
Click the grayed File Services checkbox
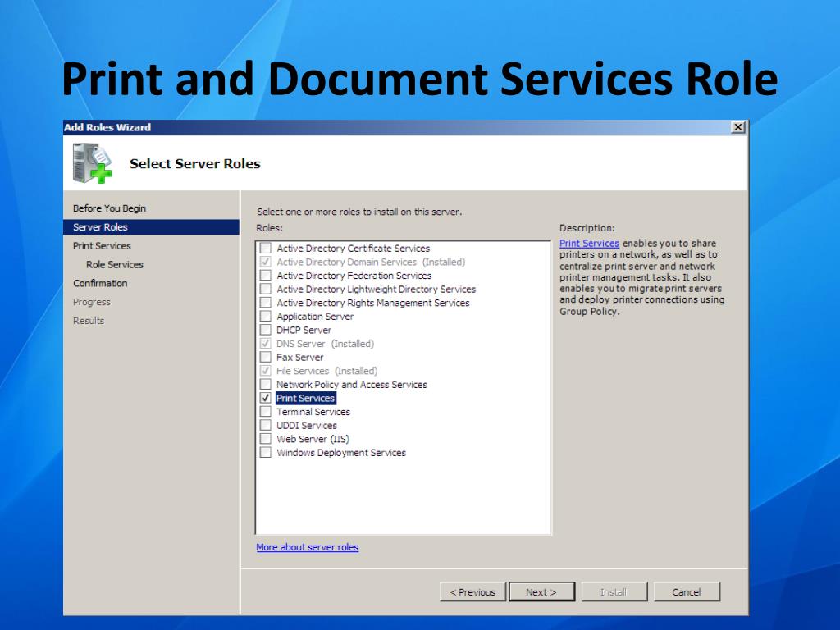pyautogui.click(x=265, y=371)
